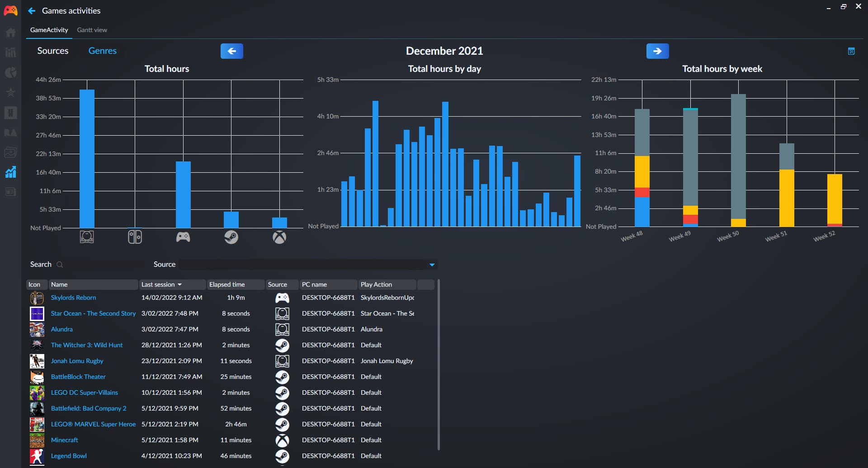Open the Alundra game link
868x468 pixels.
pyautogui.click(x=62, y=329)
